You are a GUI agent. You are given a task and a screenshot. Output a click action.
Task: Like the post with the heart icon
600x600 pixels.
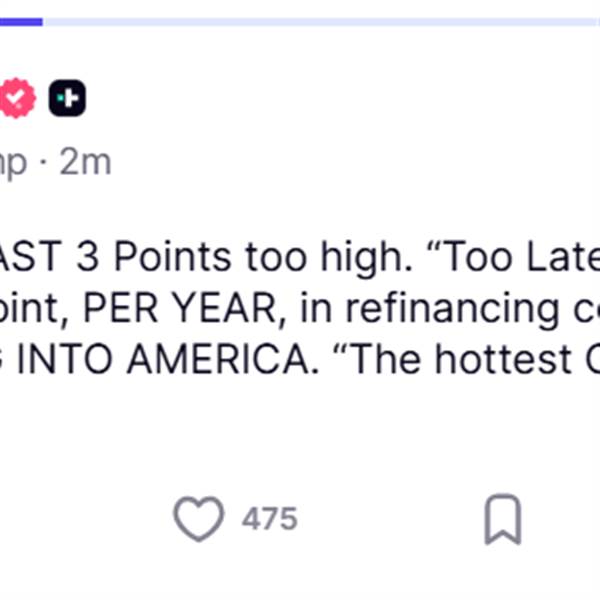click(199, 519)
